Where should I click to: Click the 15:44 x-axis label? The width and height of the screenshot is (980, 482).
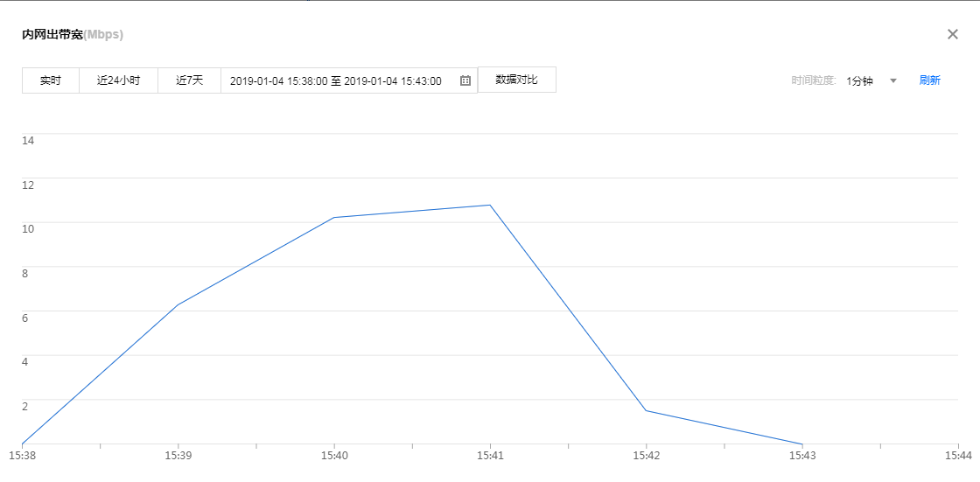pyautogui.click(x=958, y=456)
